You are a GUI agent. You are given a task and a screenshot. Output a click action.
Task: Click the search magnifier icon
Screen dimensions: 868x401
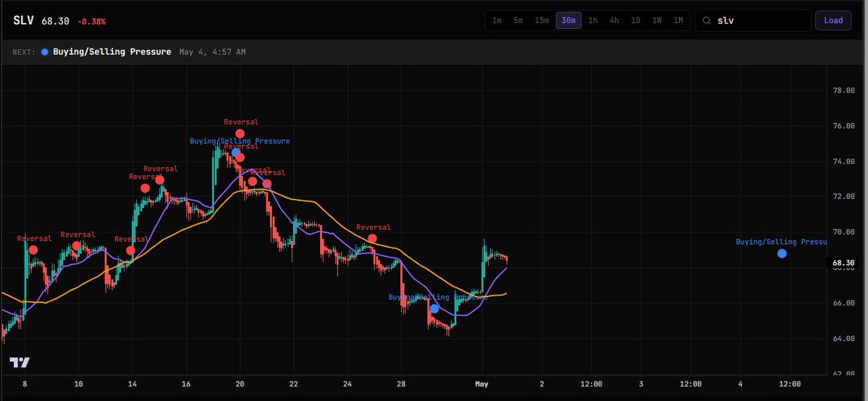(707, 20)
